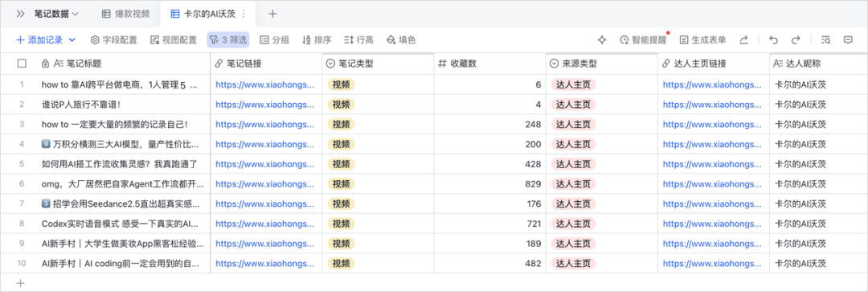The image size is (868, 292).
Task: Expand the 笔记数据 dropdown
Action: pos(56,14)
